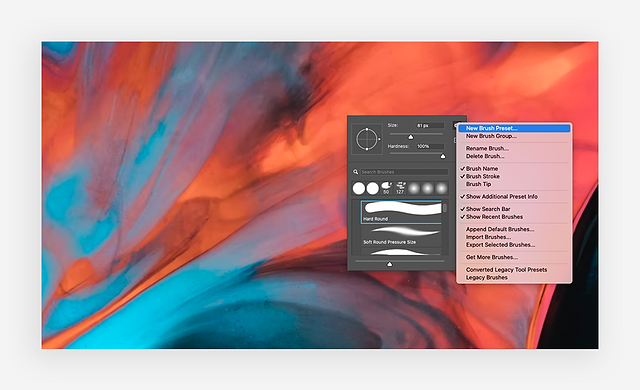Click the Search Brushes input field
Image resolution: width=640 pixels, height=390 pixels.
pos(404,172)
